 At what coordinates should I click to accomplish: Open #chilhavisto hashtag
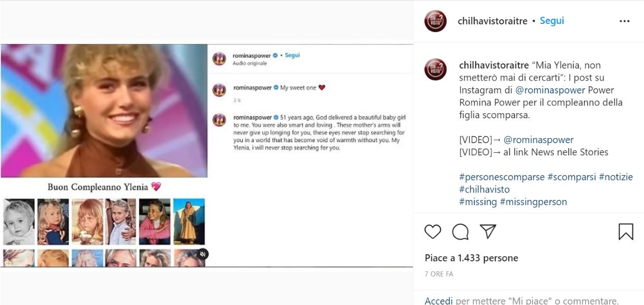pos(484,189)
